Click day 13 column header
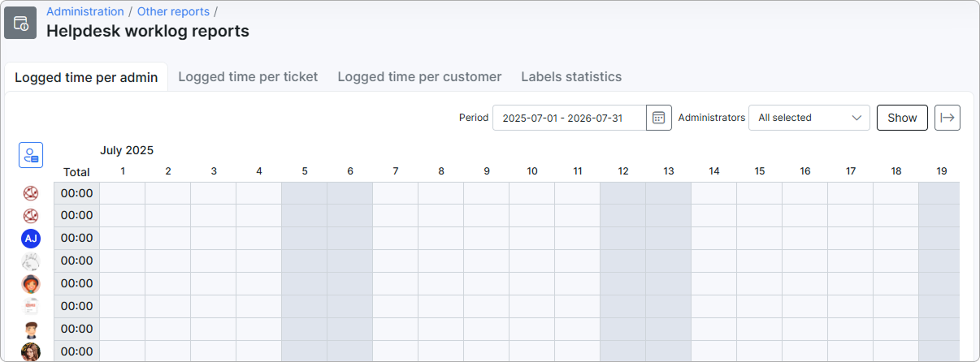The width and height of the screenshot is (980, 362). (x=669, y=171)
